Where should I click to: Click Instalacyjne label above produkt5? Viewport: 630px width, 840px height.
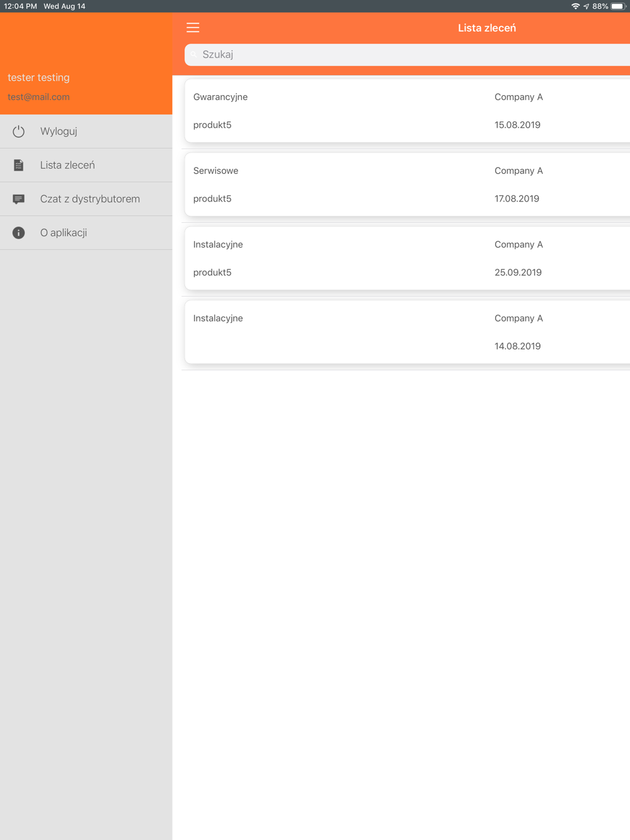pyautogui.click(x=218, y=244)
